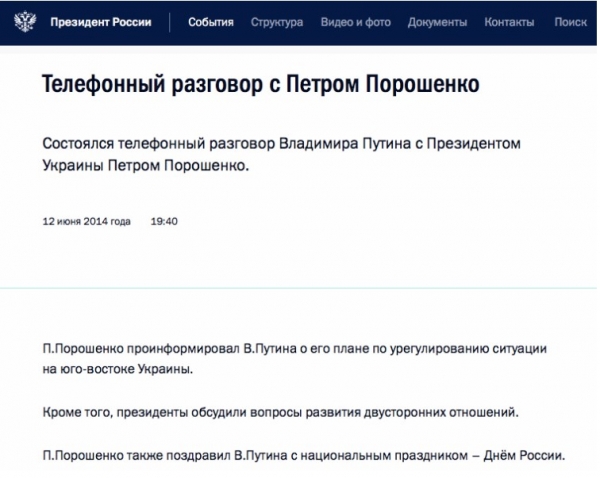Click the date 12 июня 2014 года
This screenshot has height=478, width=600.
[86, 221]
